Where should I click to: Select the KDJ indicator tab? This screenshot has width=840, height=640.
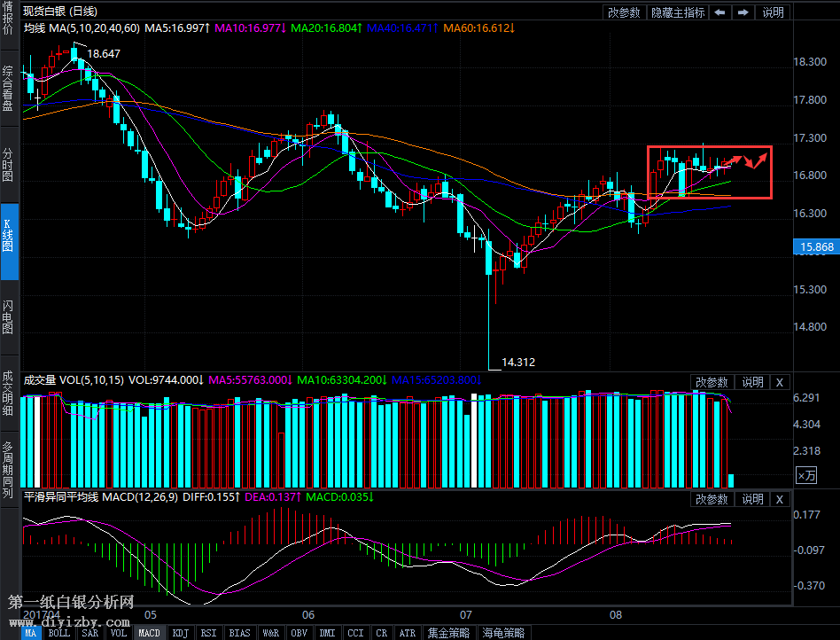coord(180,633)
